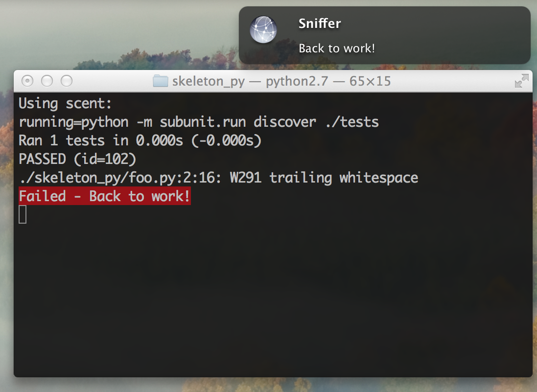537x392 pixels.
Task: Click the terminal cursor block
Action: pyautogui.click(x=22, y=214)
